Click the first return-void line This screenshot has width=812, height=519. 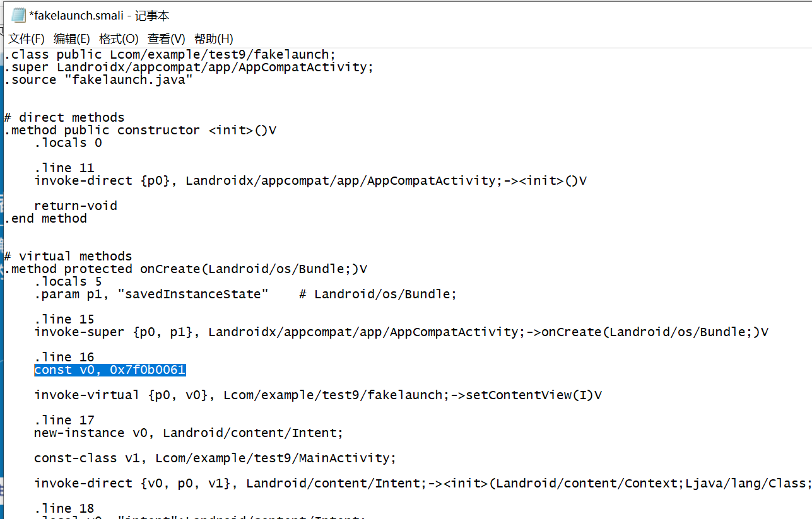76,206
